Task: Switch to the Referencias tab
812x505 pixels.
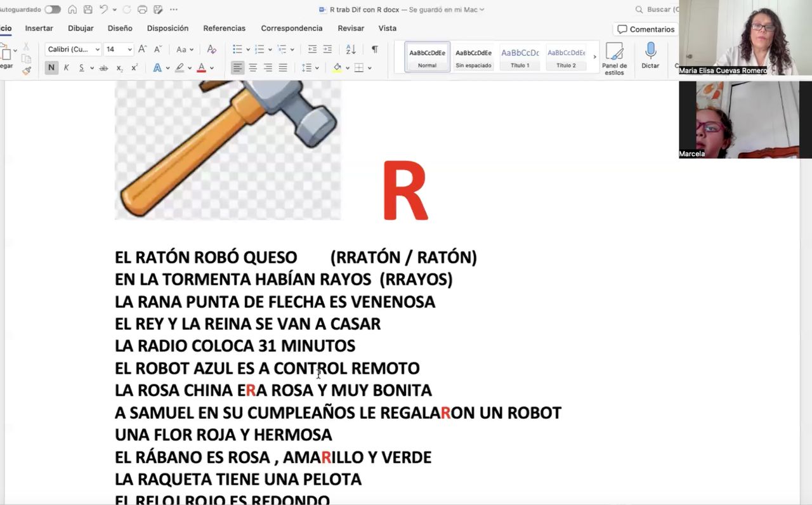Action: coord(224,29)
